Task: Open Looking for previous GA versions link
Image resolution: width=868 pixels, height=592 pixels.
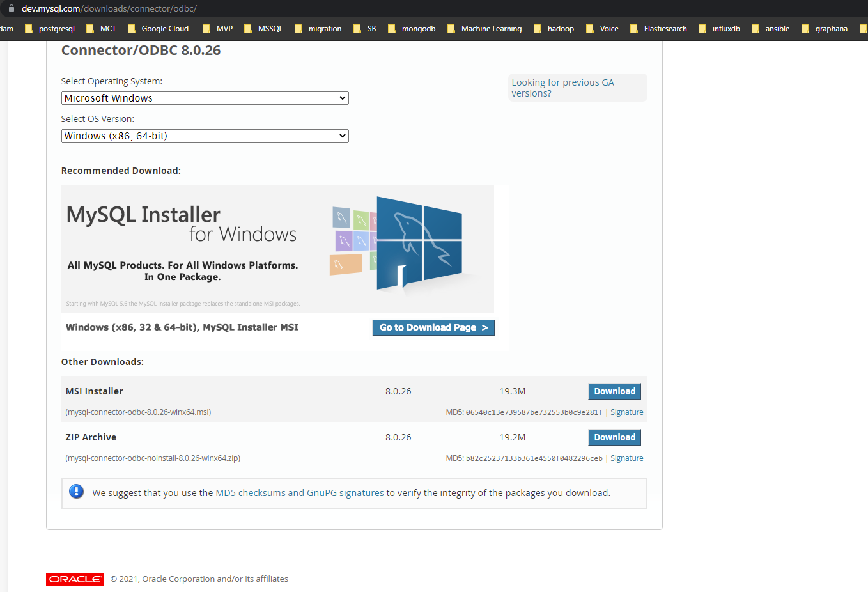Action: (x=562, y=88)
